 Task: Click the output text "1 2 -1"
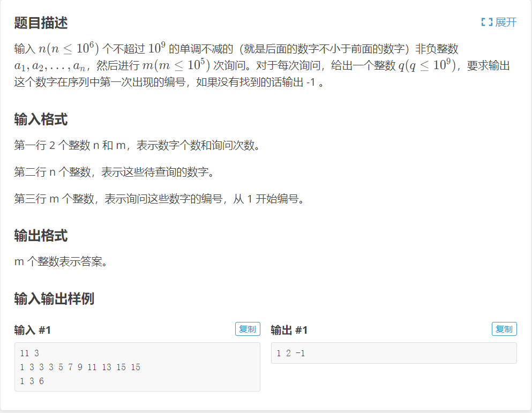pyautogui.click(x=291, y=353)
